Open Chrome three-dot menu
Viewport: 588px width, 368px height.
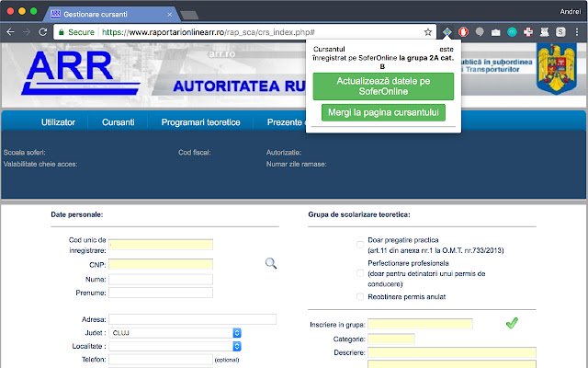pyautogui.click(x=577, y=32)
